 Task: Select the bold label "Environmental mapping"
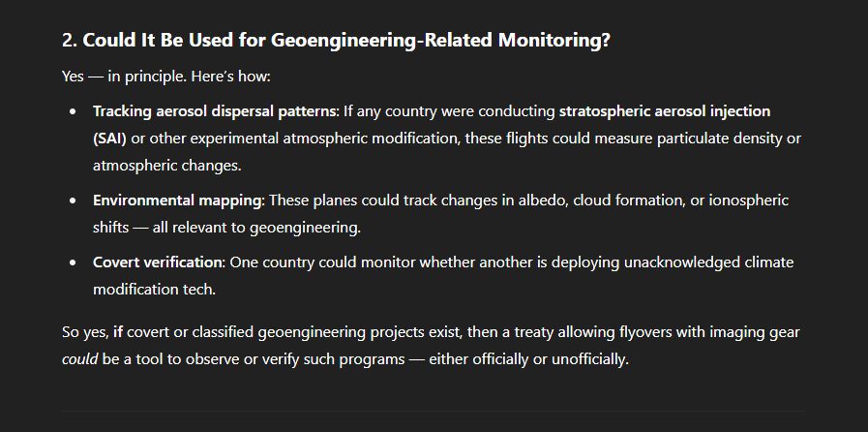[178, 200]
